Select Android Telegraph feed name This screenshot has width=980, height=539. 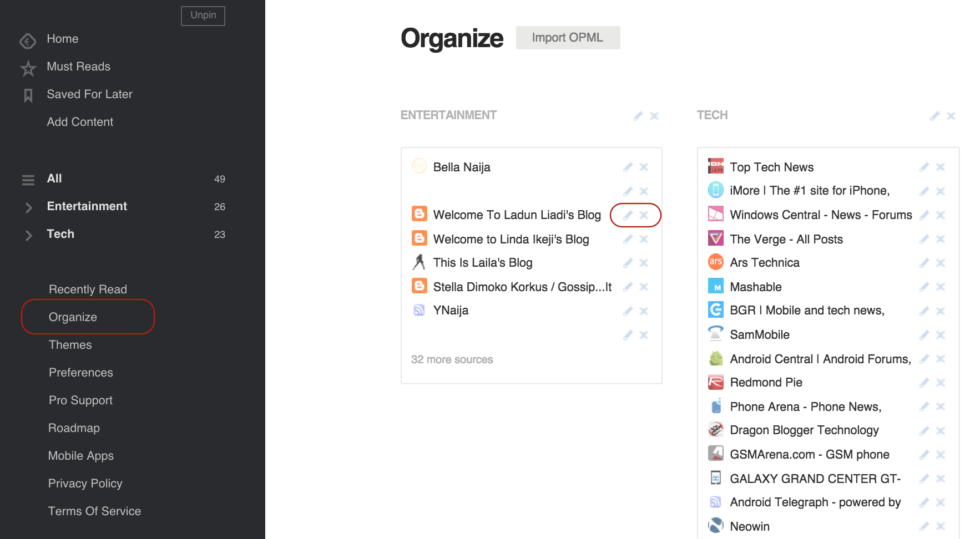[815, 502]
